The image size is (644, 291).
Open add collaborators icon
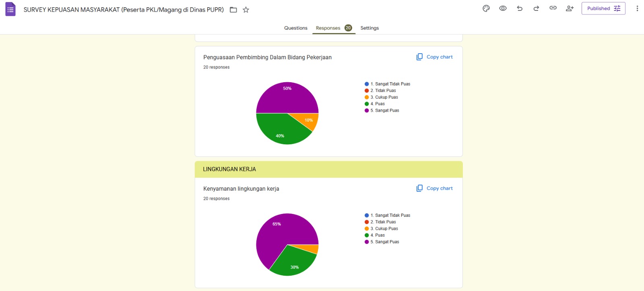pos(570,8)
